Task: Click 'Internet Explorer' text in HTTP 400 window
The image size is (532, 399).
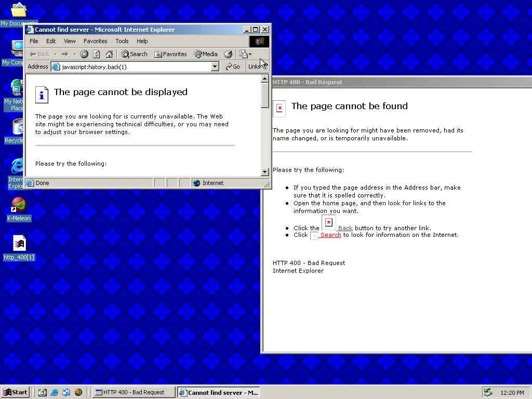Action: click(298, 271)
